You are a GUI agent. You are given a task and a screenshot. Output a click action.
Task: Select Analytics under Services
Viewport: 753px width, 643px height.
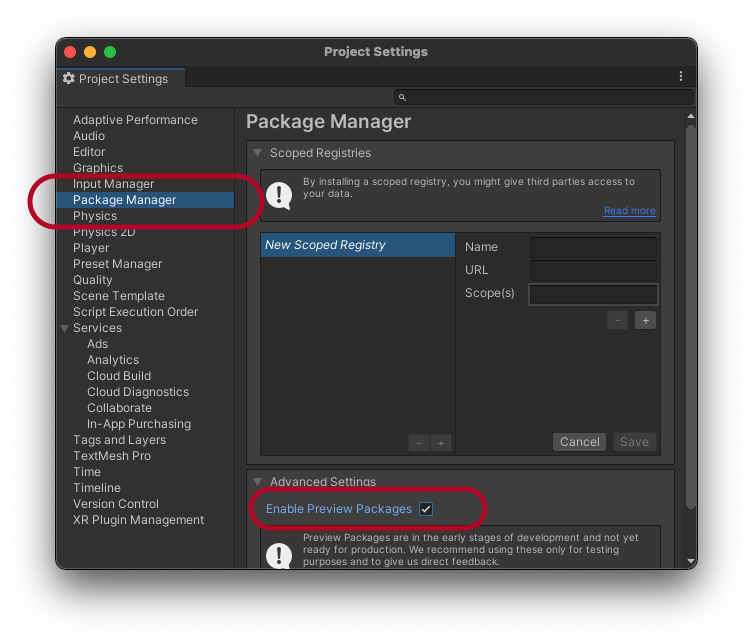pos(113,360)
